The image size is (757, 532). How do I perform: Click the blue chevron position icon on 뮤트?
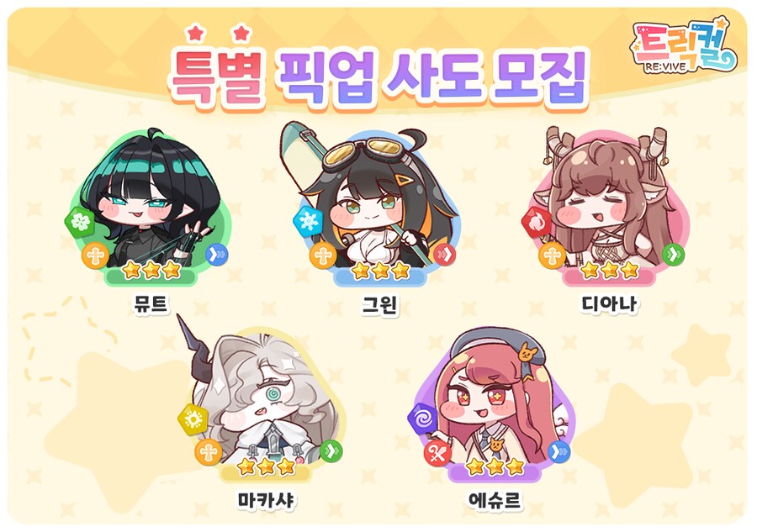point(217,254)
